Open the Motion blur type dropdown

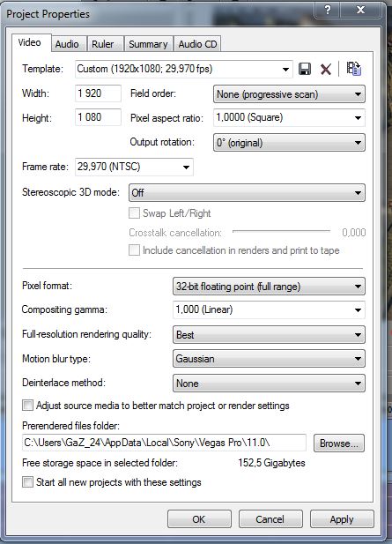pos(269,359)
